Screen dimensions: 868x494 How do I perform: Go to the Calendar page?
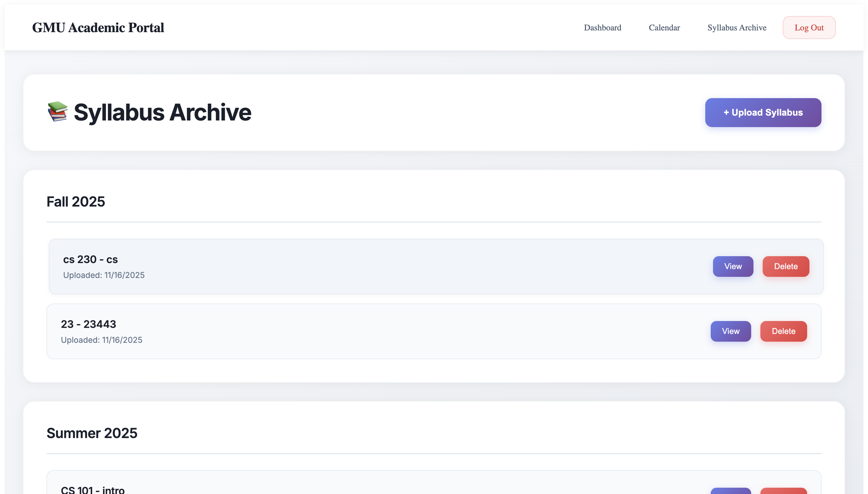point(664,28)
